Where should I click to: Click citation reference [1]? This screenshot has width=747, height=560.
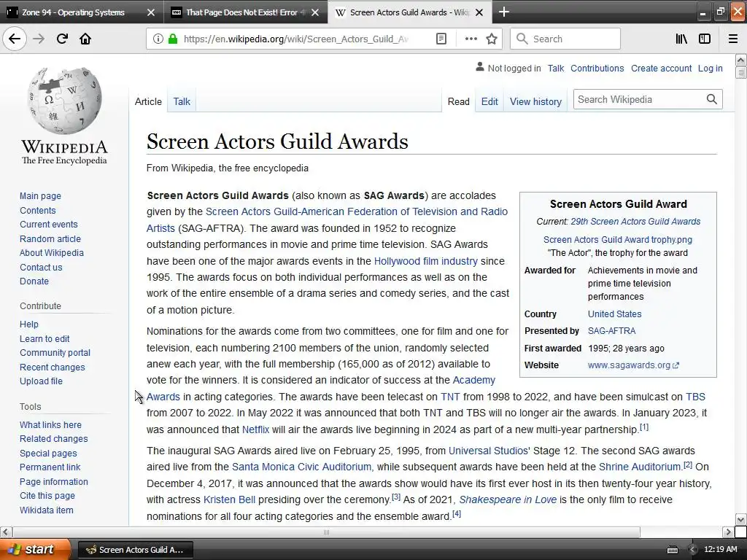[643, 427]
